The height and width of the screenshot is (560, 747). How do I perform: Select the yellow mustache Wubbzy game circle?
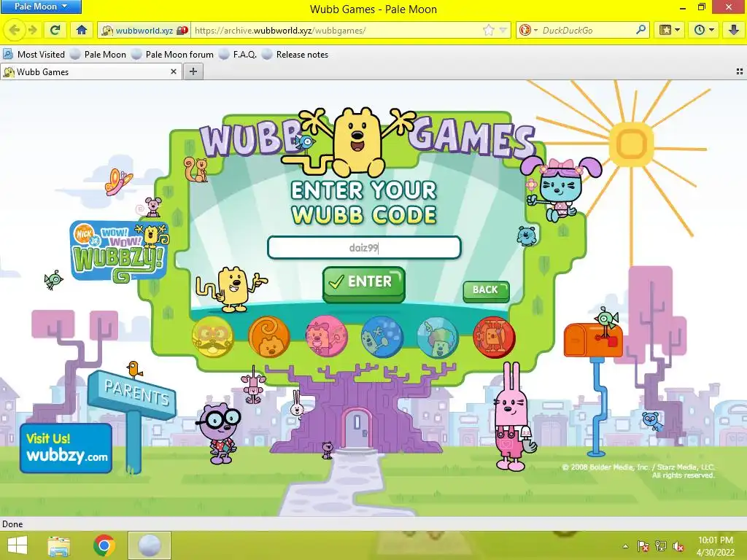(x=212, y=338)
